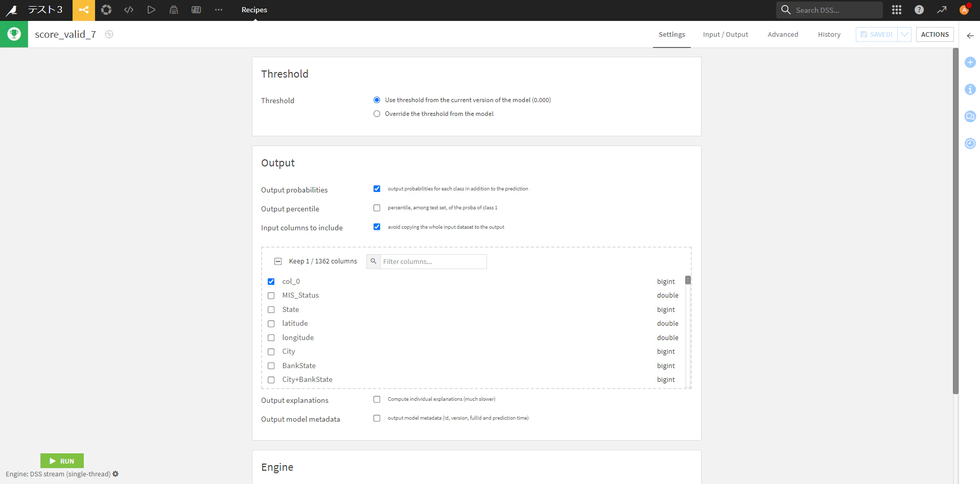Open the stacked-layers icon in the top bar
Screen dimensions: 980x484
[x=174, y=10]
